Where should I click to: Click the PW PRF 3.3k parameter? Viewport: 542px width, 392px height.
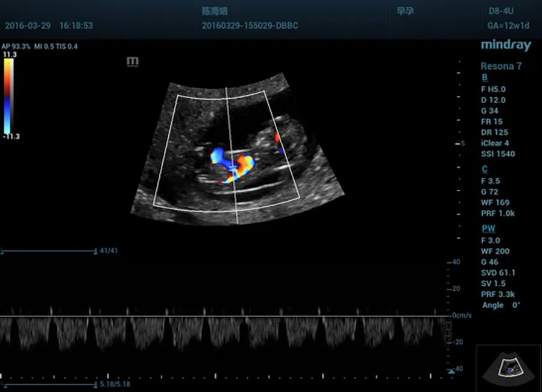(498, 294)
